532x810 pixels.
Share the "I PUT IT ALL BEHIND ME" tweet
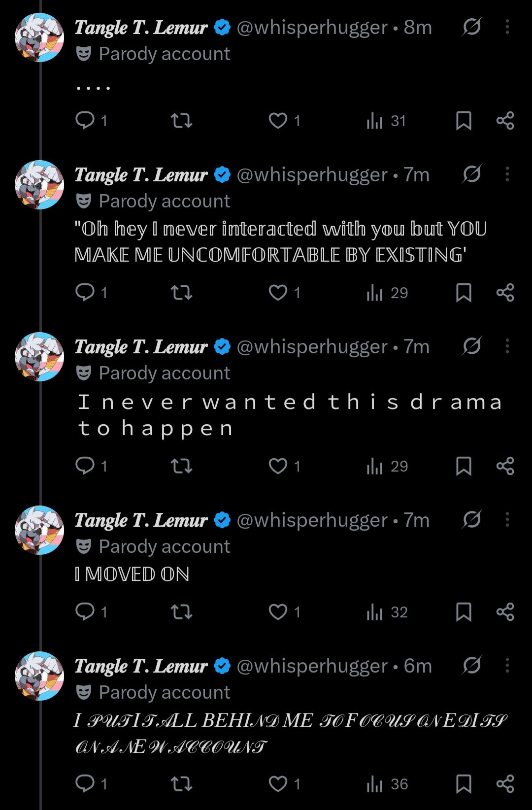click(x=505, y=783)
